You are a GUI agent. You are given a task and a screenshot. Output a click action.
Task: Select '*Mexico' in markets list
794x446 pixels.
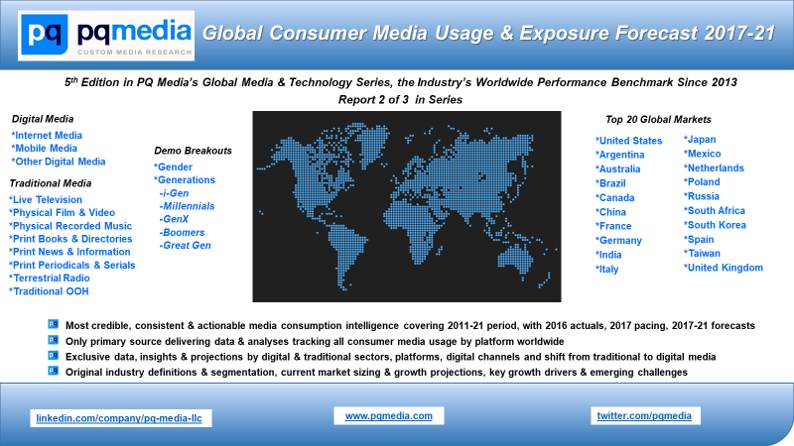coord(702,153)
